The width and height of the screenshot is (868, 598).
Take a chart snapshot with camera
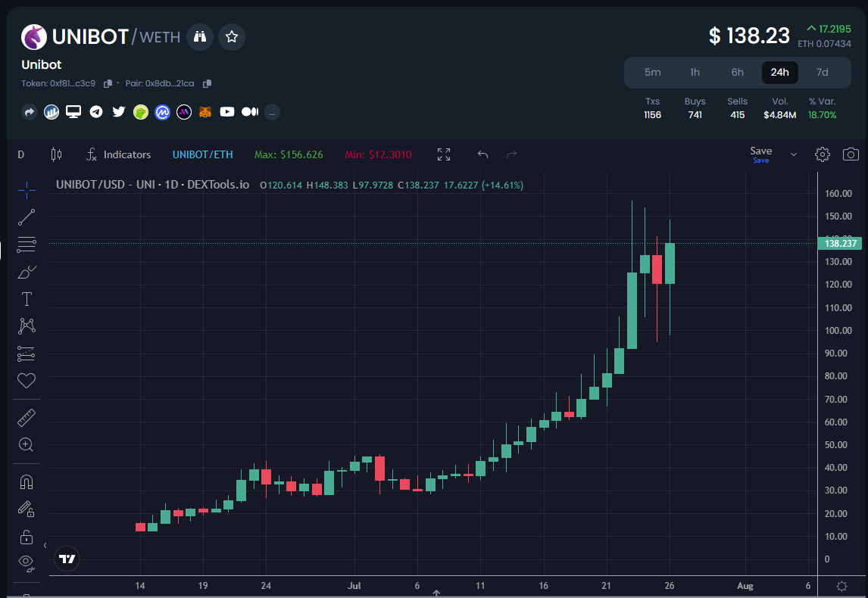tap(851, 154)
